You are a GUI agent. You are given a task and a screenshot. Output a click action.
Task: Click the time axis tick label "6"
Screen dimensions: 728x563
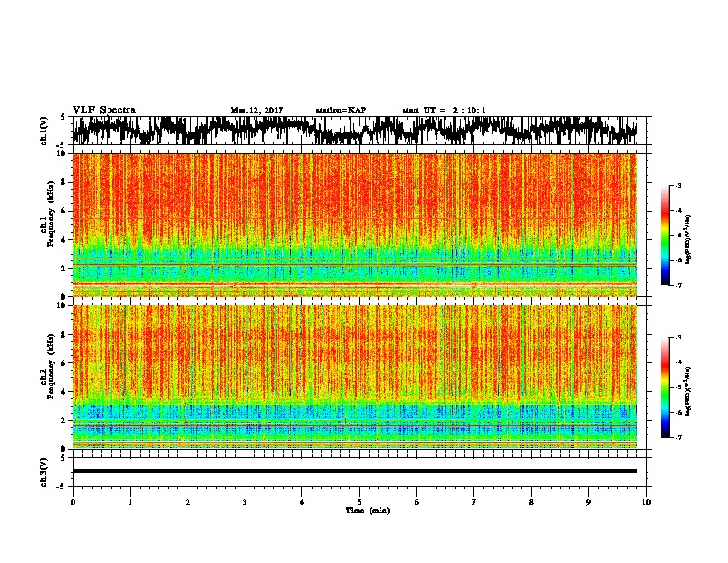(417, 502)
